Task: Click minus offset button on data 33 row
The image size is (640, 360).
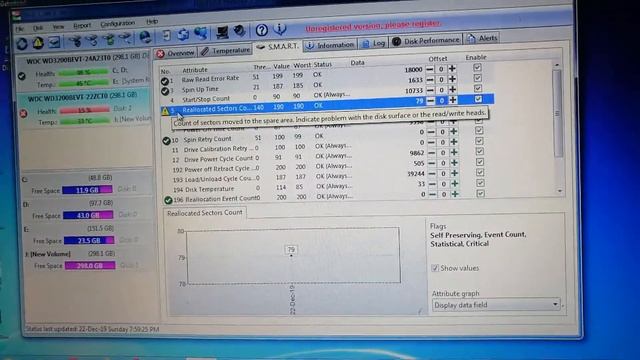Action: [432, 184]
